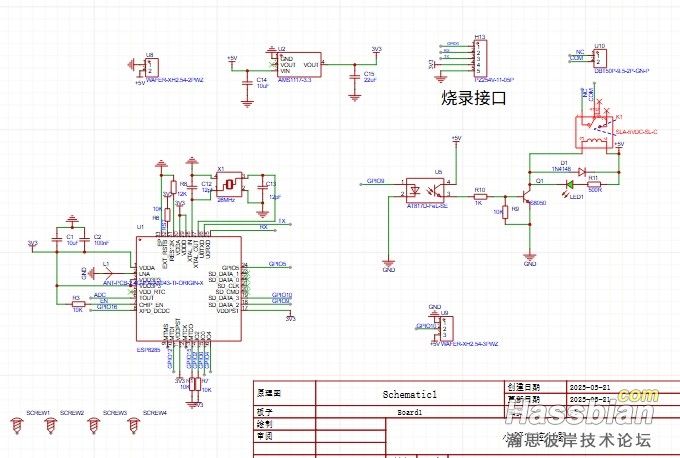The width and height of the screenshot is (680, 458).
Task: Click the H13 five-pin header symbol
Action: pyautogui.click(x=481, y=59)
